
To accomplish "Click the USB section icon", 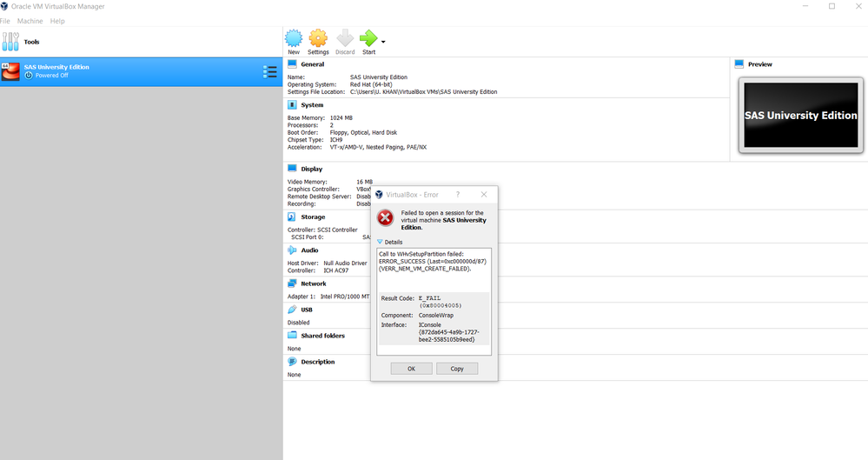I will [x=292, y=310].
